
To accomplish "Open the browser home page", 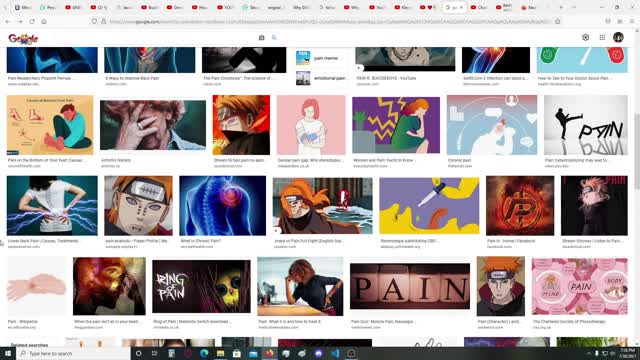I will (44, 21).
